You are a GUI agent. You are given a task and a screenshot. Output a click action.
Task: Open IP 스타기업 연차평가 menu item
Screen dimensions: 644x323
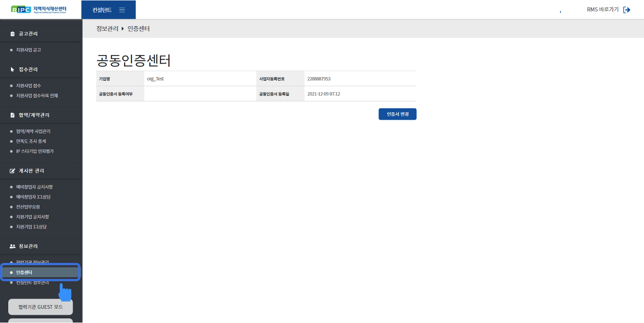pos(34,151)
